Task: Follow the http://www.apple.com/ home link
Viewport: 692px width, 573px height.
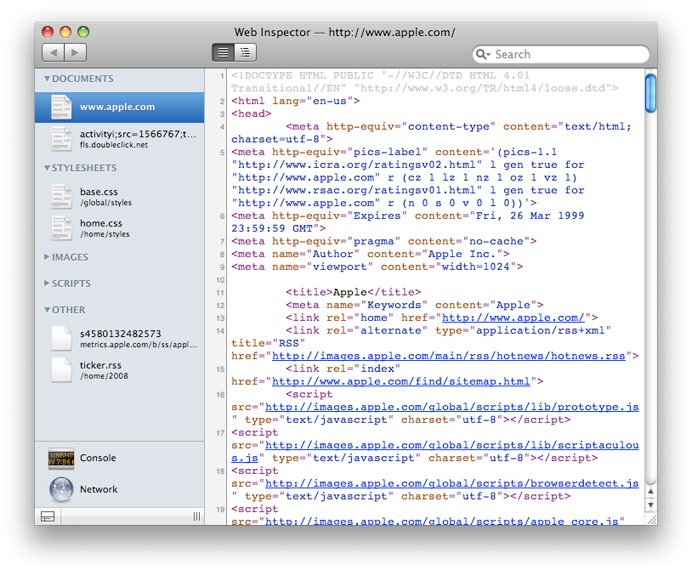Action: (513, 317)
